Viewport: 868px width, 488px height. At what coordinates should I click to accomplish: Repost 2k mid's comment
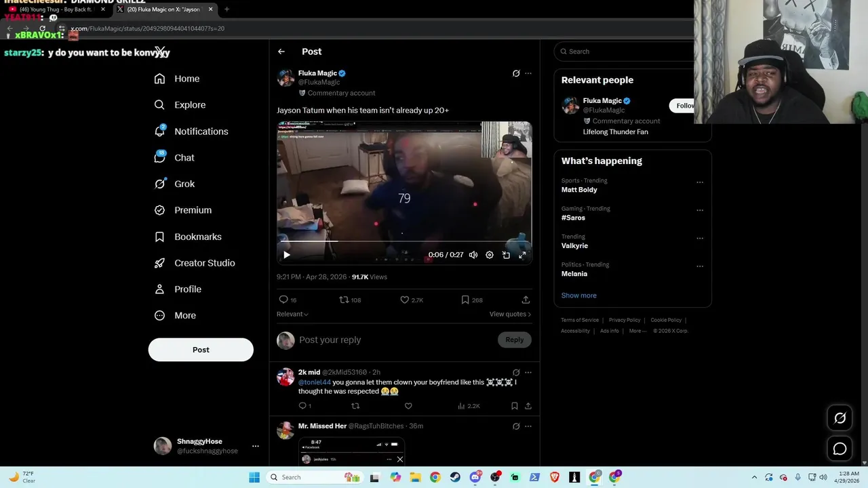coord(355,406)
